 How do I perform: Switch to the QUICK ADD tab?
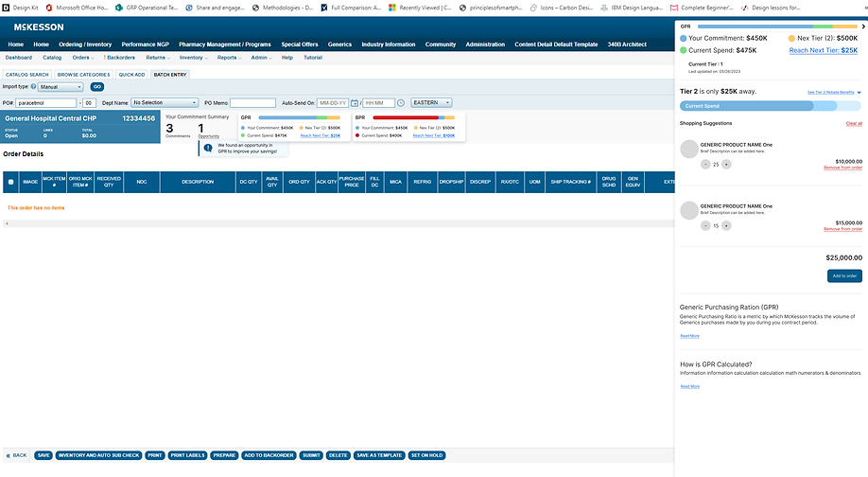click(x=131, y=74)
